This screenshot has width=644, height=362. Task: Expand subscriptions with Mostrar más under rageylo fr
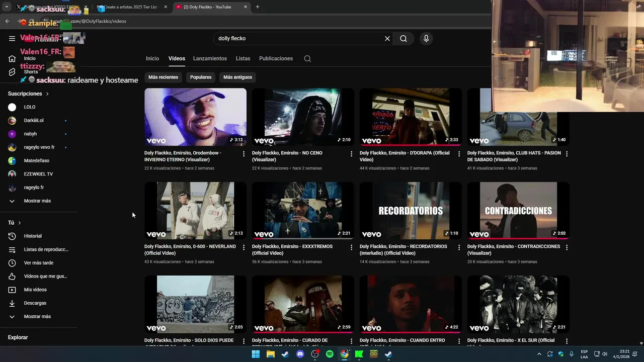(38, 201)
